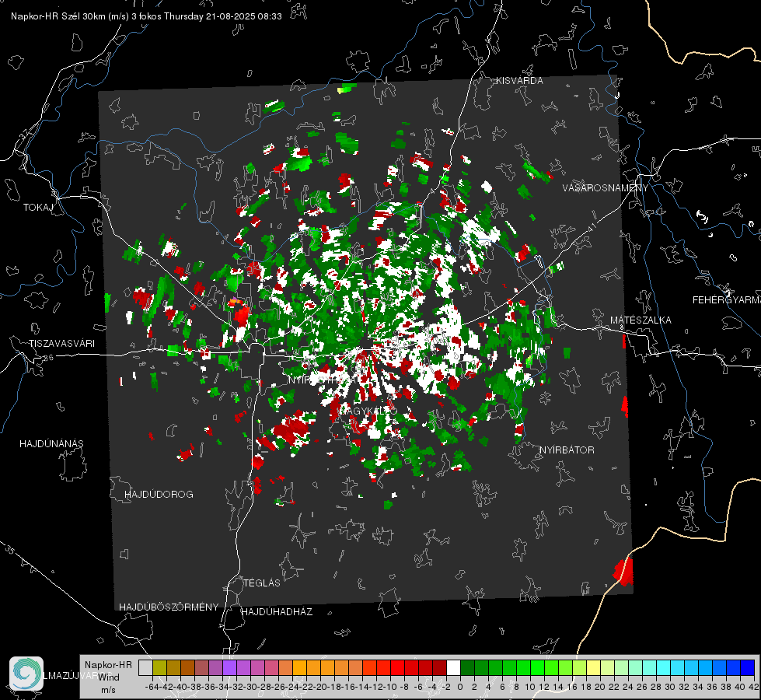Click the NYÍRBÁTOR town label
This screenshot has height=700, width=761.
(567, 450)
